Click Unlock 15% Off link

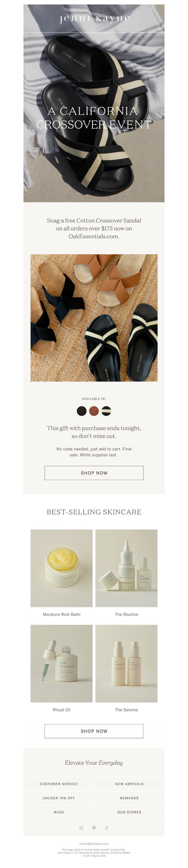pyautogui.click(x=59, y=798)
